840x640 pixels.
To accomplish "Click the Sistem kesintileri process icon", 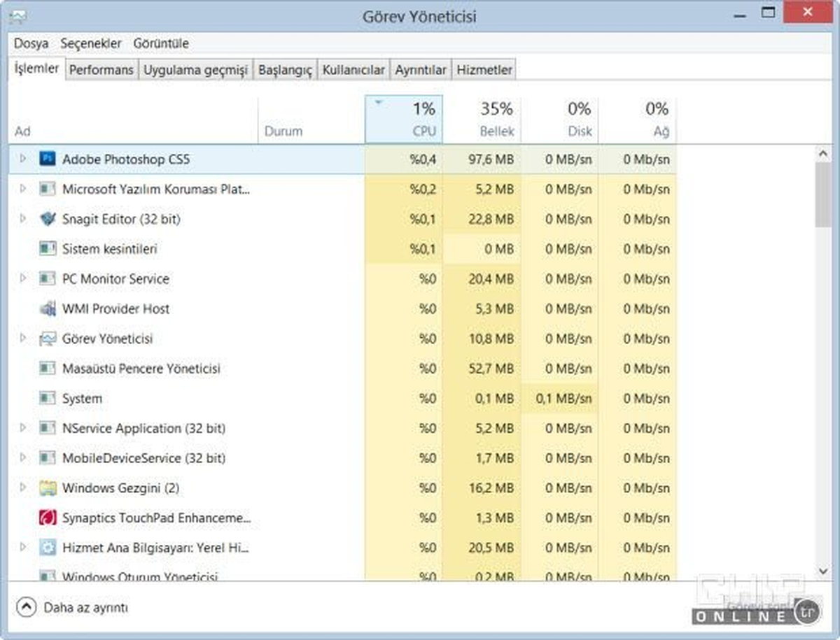I will (48, 249).
